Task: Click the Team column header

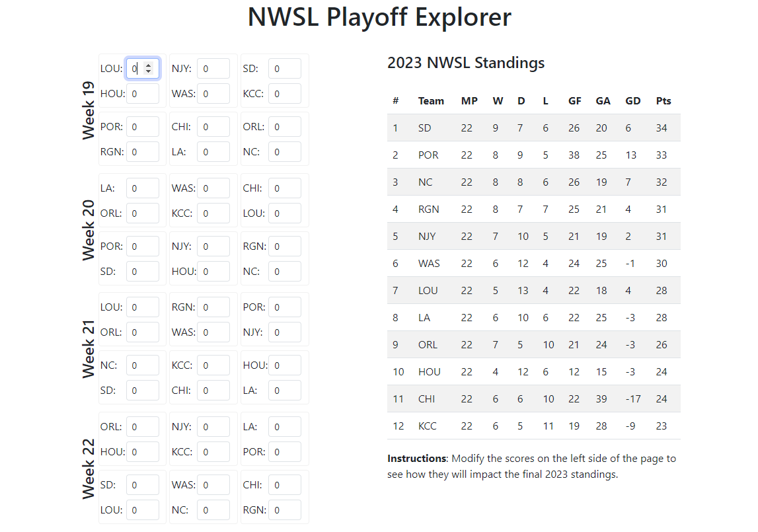Action: click(x=431, y=101)
